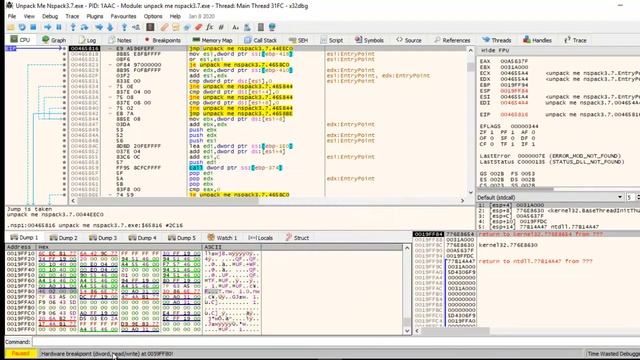Screen dimensions: 640x360
Task: Open the Calls toolbar icon
Action: (247, 27)
